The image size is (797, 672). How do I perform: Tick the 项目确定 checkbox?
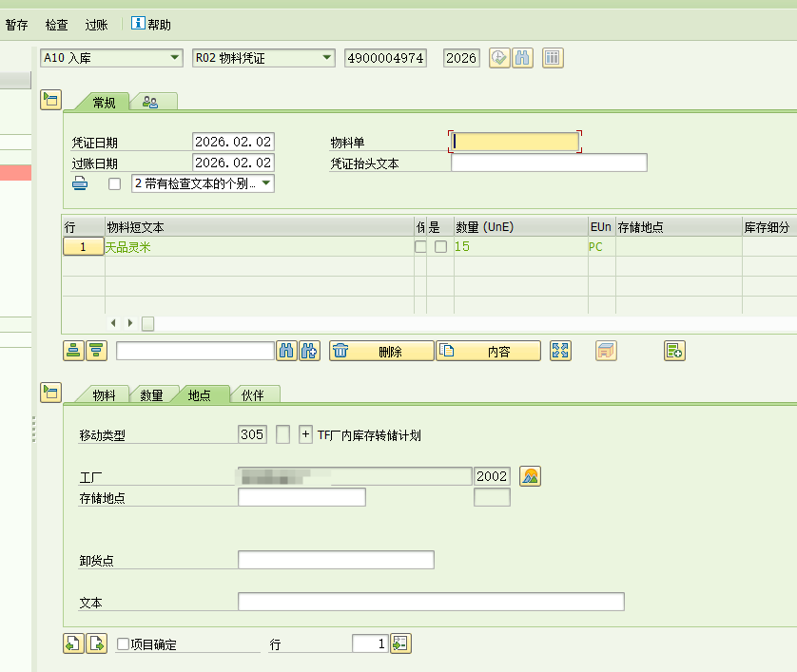pyautogui.click(x=123, y=644)
